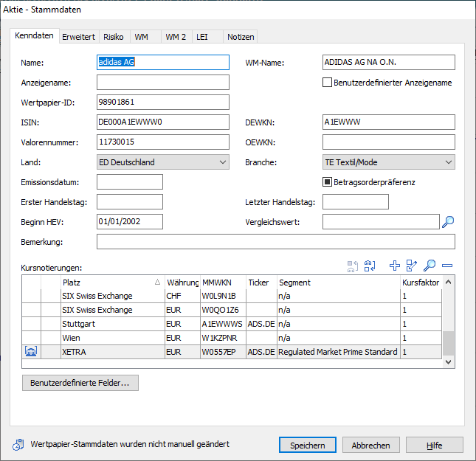Enable Benutzerdefinierter Anzeigename checkbox
This screenshot has height=461, width=476.
(328, 83)
